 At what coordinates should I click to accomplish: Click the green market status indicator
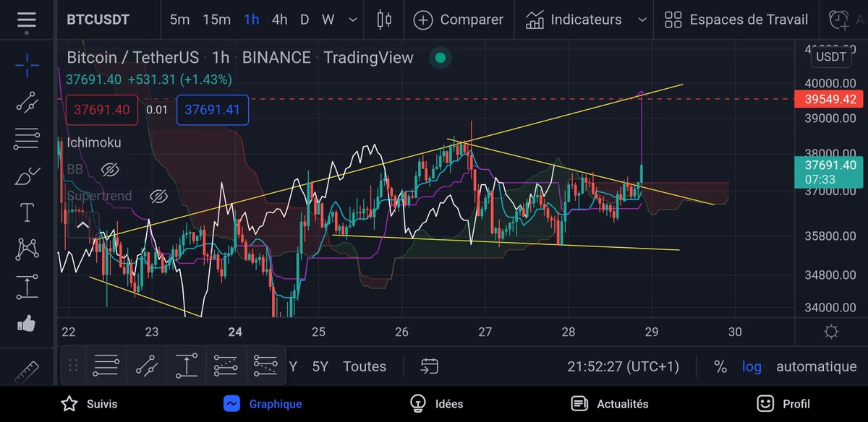coord(439,58)
